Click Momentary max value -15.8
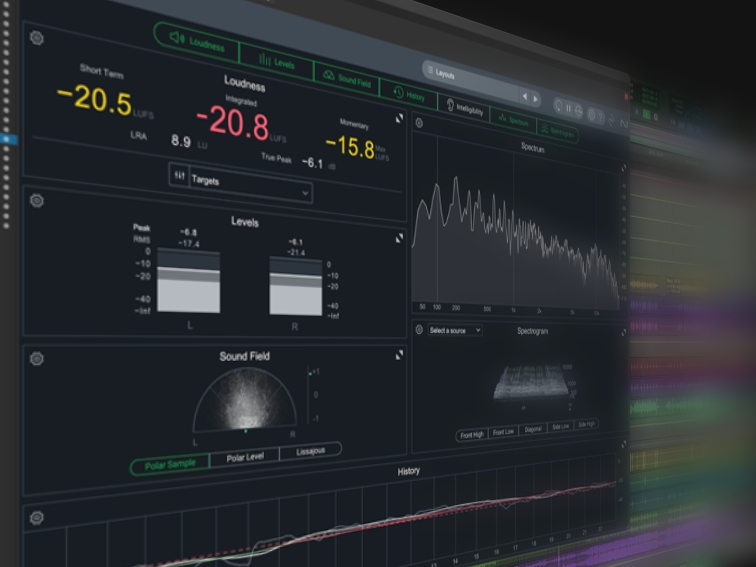756x567 pixels. click(351, 146)
